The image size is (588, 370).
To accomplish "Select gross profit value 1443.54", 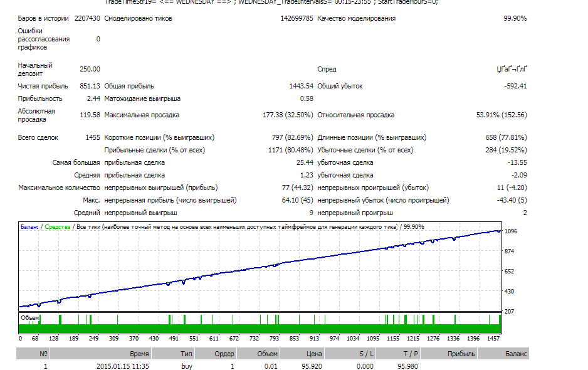I will click(301, 86).
